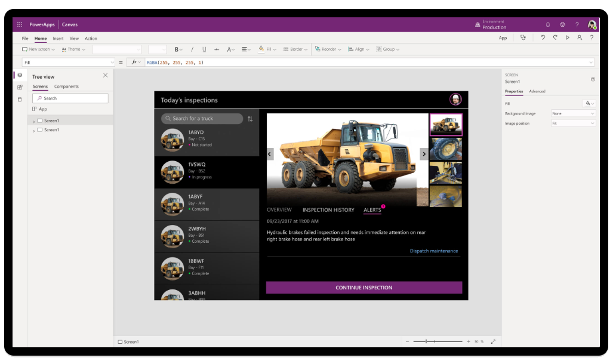Open the Background image dropdown
616x364 pixels.
point(573,113)
